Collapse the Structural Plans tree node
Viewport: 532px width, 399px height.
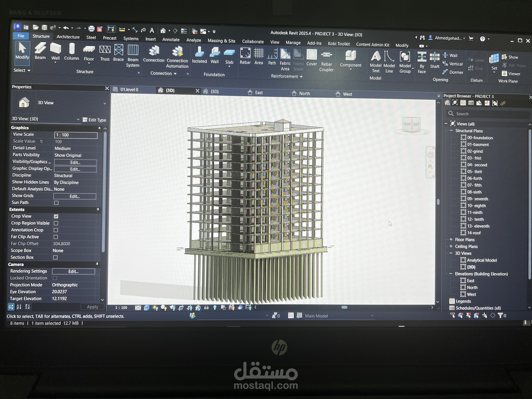tap(451, 131)
